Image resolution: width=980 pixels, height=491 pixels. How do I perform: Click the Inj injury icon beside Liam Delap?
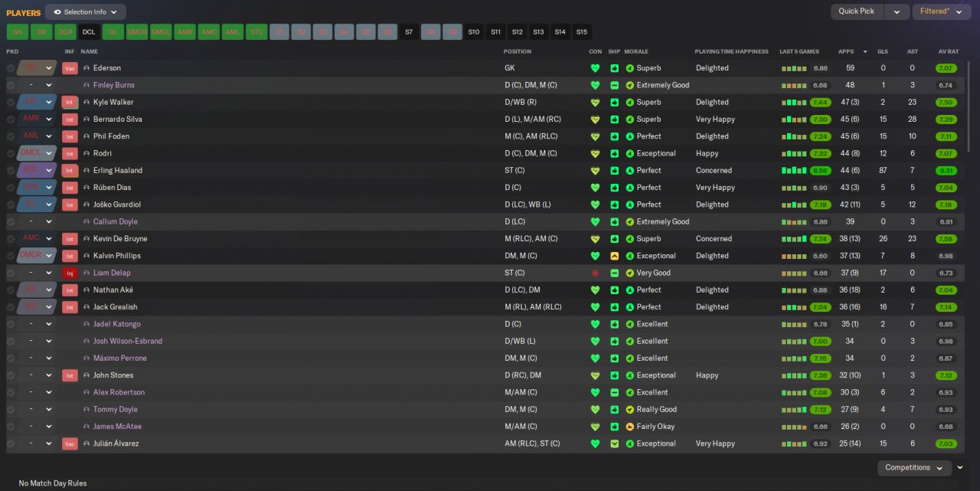70,273
